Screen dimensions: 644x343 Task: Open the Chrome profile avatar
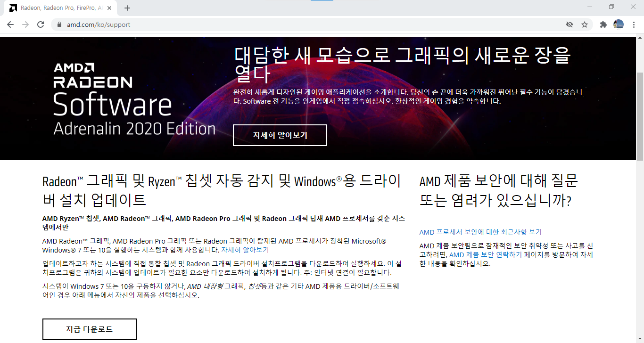click(x=619, y=24)
